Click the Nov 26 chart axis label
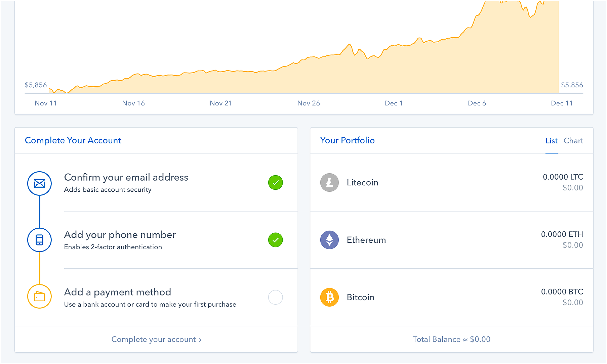The image size is (607, 364). (x=309, y=103)
